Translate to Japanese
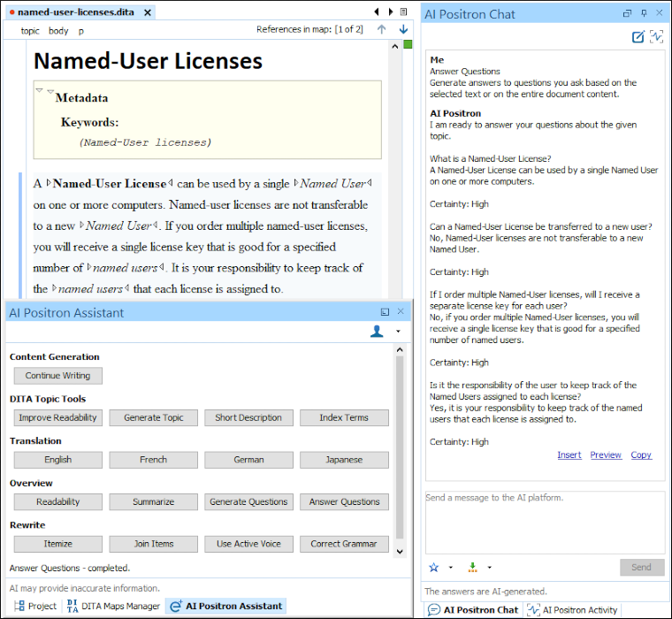 point(344,460)
